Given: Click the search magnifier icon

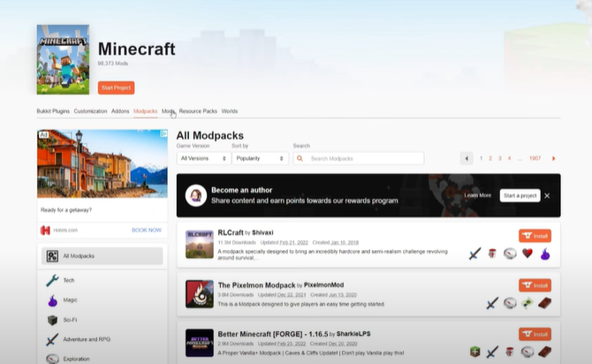Looking at the screenshot, I should 300,158.
